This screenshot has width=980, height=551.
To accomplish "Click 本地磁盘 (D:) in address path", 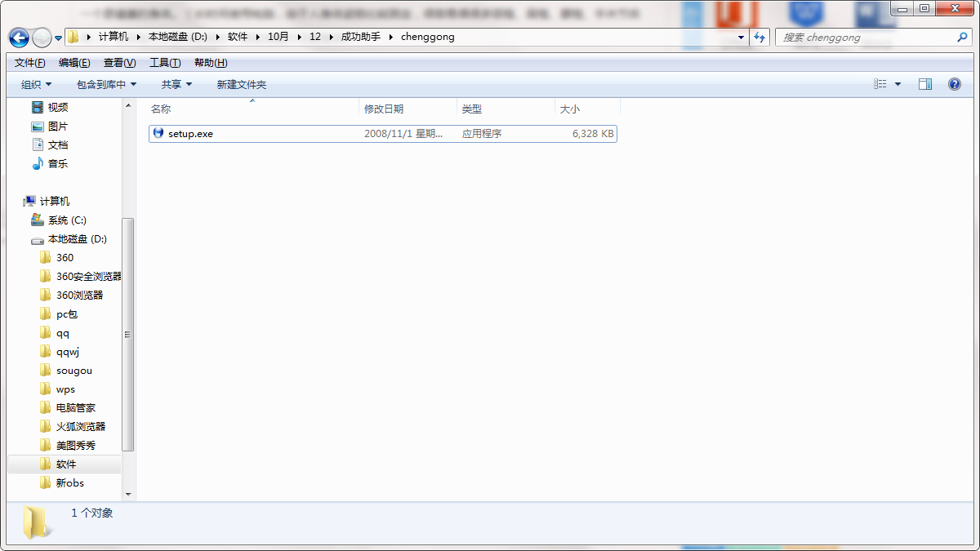I will tap(177, 37).
